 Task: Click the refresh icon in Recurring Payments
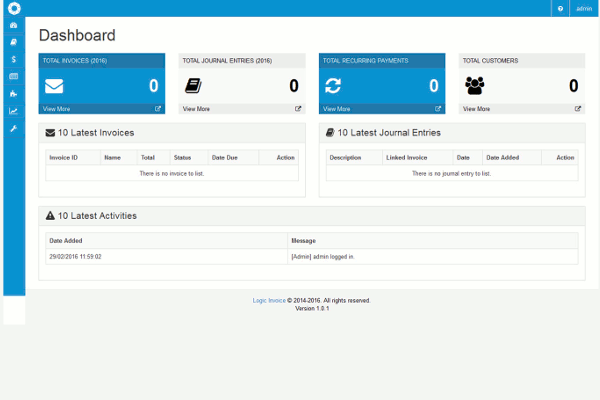334,86
